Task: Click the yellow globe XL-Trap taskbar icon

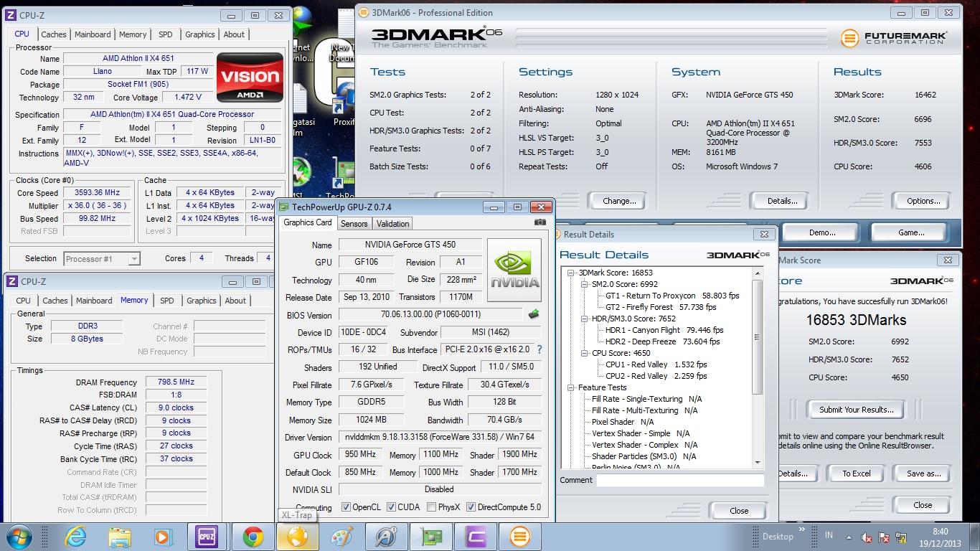Action: click(x=297, y=537)
